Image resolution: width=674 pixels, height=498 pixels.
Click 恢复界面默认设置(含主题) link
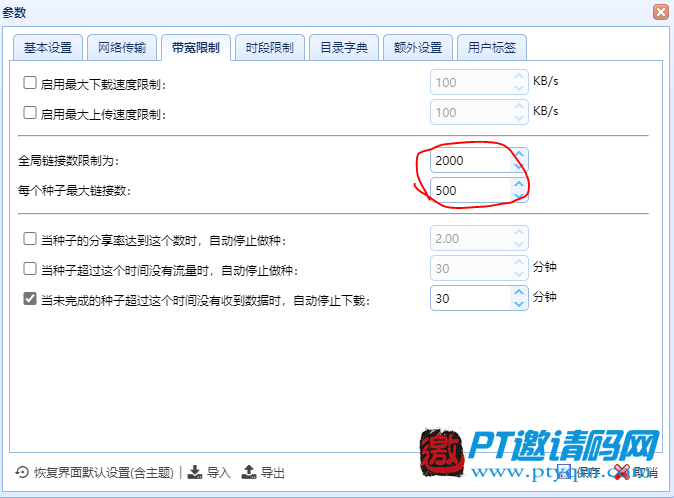(x=104, y=473)
